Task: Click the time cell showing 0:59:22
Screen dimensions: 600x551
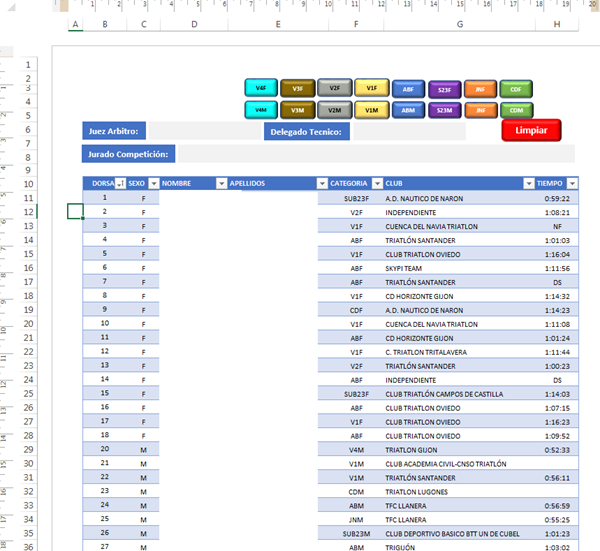Action: tap(551, 198)
